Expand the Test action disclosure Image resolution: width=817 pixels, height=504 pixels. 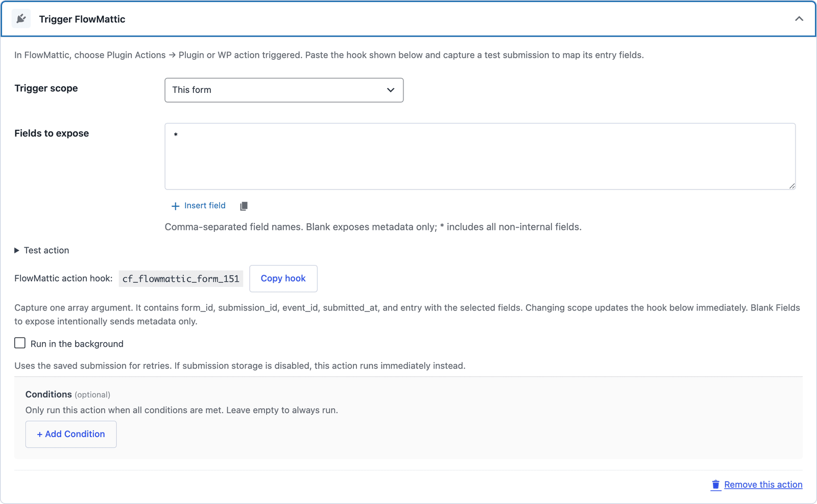coord(42,250)
